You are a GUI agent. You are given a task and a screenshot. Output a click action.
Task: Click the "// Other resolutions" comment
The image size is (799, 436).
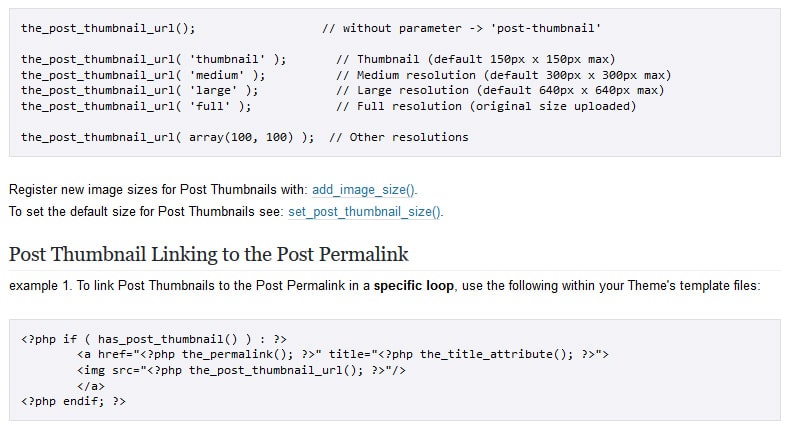(398, 137)
